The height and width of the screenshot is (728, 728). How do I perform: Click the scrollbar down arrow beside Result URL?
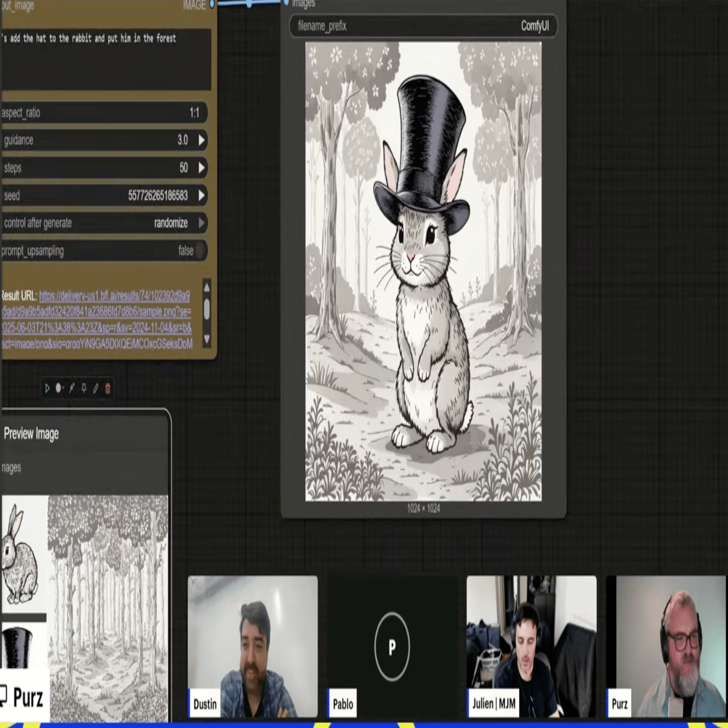(x=207, y=339)
